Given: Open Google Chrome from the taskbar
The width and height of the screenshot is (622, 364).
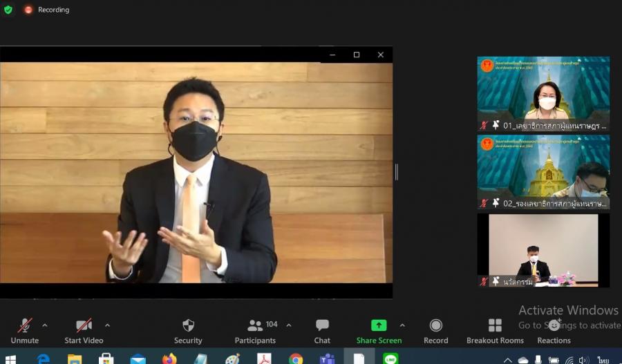Looking at the screenshot, I should tap(296, 358).
